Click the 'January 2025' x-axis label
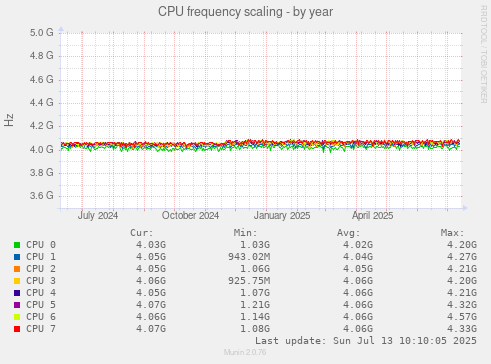The height and width of the screenshot is (364, 491). click(x=282, y=216)
